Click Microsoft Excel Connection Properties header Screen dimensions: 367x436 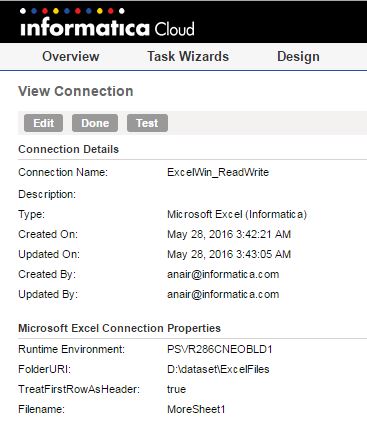pos(119,328)
